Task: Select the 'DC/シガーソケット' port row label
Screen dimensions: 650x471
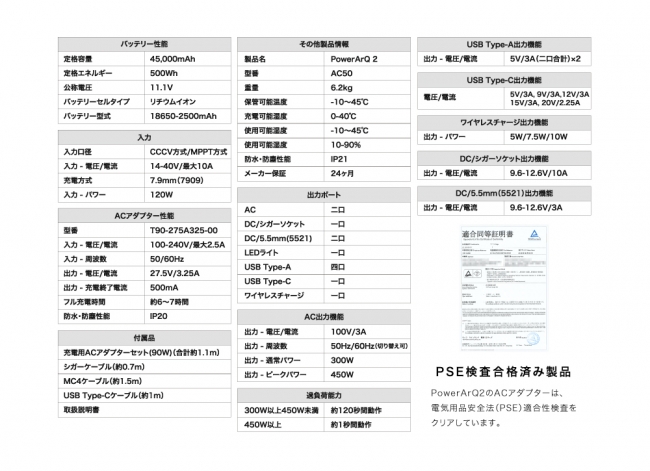Action: 274,224
